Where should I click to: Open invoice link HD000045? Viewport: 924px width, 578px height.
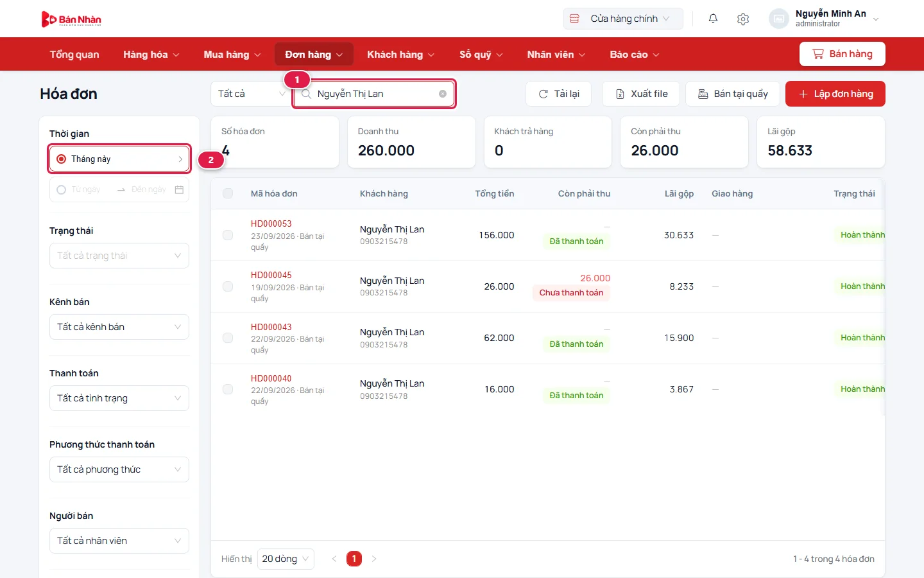coord(271,275)
